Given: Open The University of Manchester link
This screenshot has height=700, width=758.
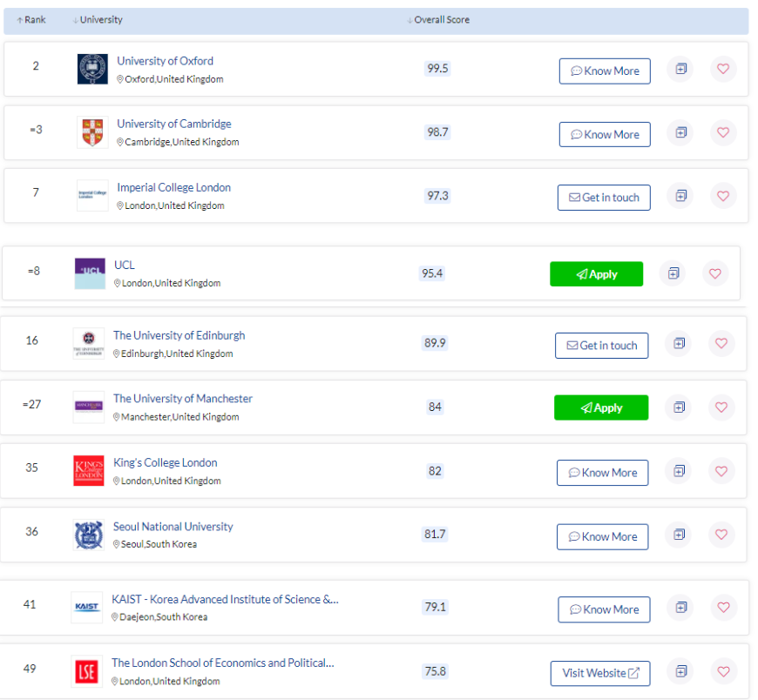Looking at the screenshot, I should (183, 399).
